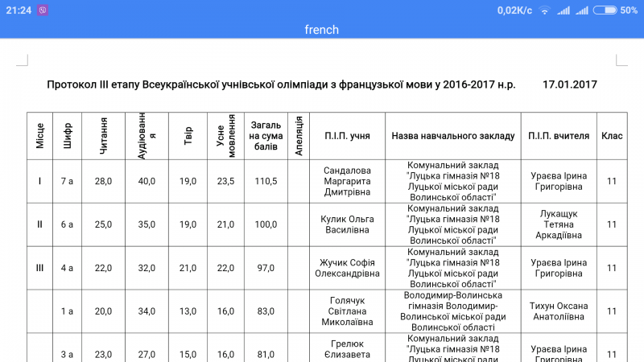Tap listening score '35,0'
The height and width of the screenshot is (362, 644).
(147, 224)
